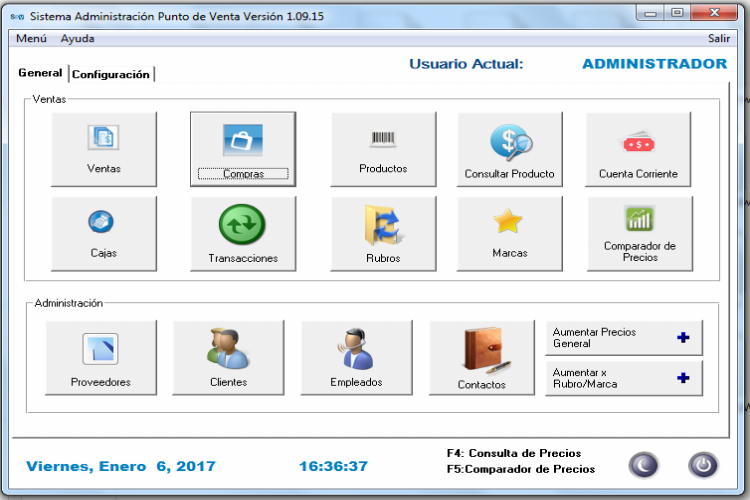
Task: Open Comparador de Precios chart icon
Action: [x=639, y=219]
